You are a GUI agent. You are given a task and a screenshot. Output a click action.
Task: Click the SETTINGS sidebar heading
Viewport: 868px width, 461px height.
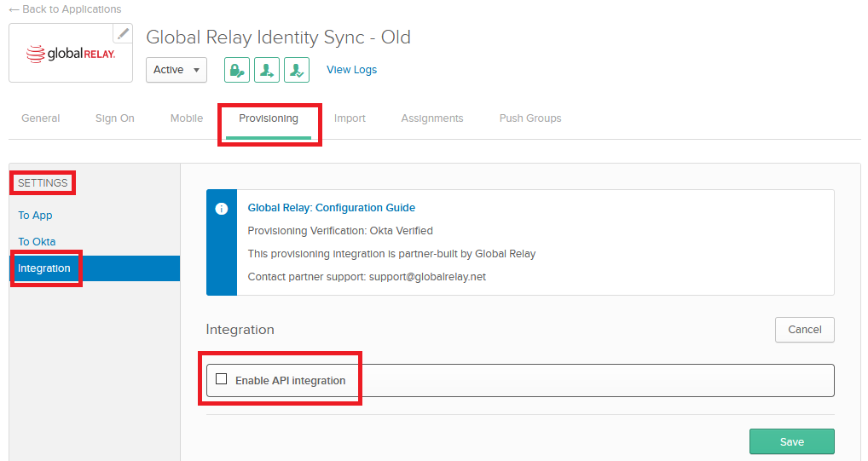(x=43, y=183)
